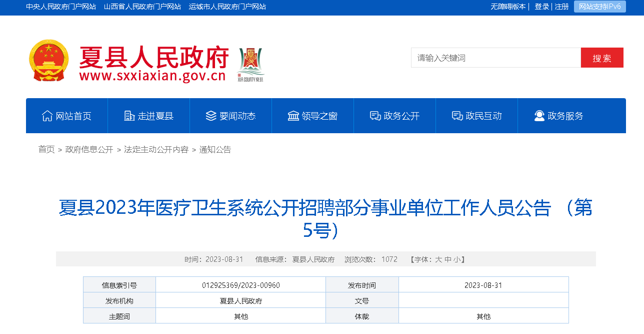The width and height of the screenshot is (644, 334).
Task: Open 中央人民政府门户网站 link
Action: pyautogui.click(x=61, y=7)
